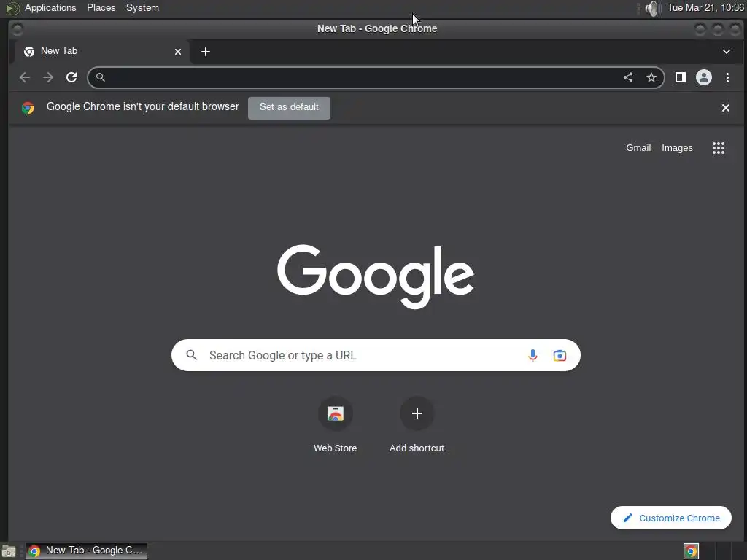Click the show desktop icon in bottom panel
This screenshot has width=747, height=560.
click(x=9, y=551)
